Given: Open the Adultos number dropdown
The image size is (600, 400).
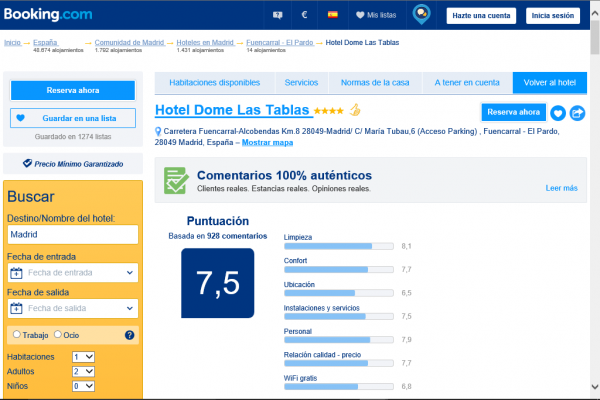Looking at the screenshot, I should coord(83,371).
